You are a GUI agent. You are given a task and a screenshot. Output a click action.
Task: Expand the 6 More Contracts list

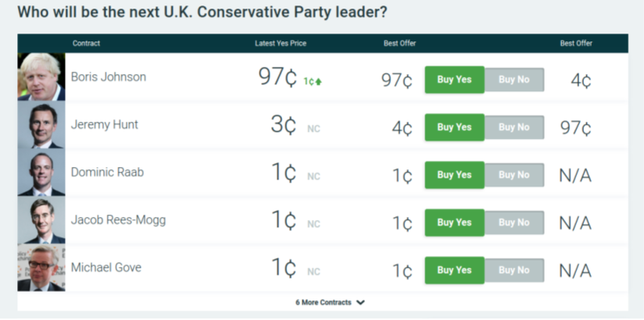[330, 302]
